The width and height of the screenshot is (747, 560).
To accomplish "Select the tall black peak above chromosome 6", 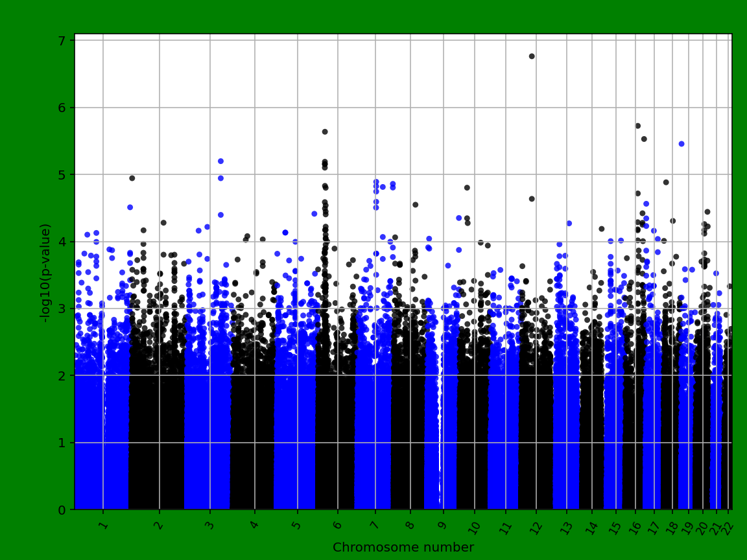I will (x=324, y=131).
